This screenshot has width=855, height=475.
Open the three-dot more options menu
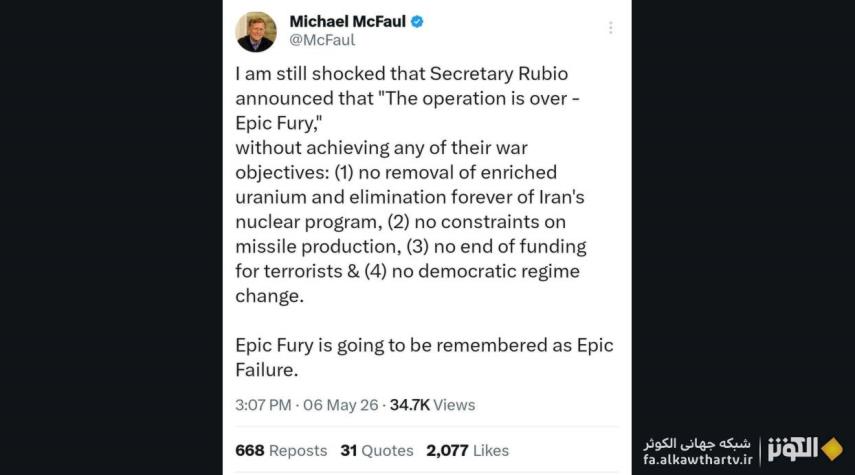pyautogui.click(x=610, y=28)
